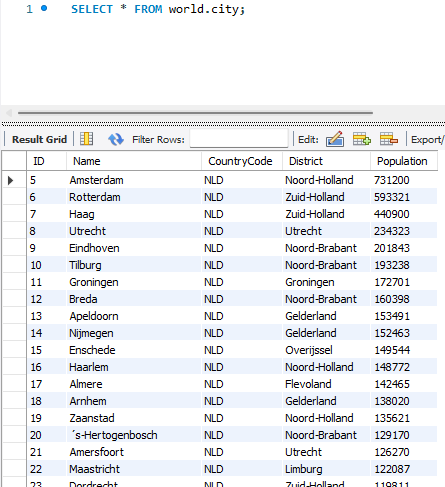The image size is (445, 487).
Task: Click the insert new row icon
Action: coord(362,139)
